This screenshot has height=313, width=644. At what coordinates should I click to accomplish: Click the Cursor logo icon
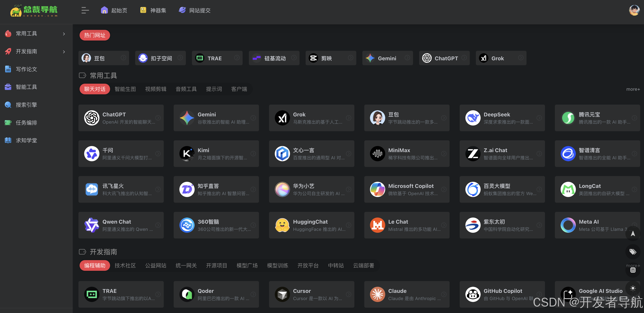(282, 294)
